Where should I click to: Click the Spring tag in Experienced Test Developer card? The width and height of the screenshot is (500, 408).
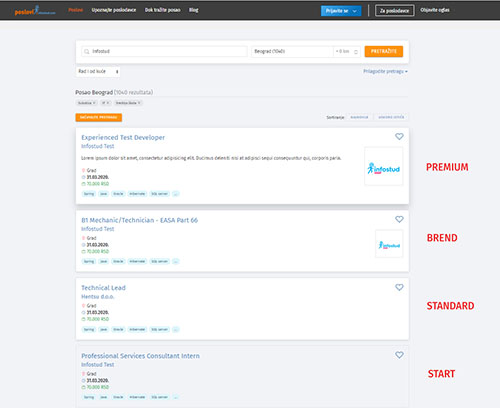[89, 194]
